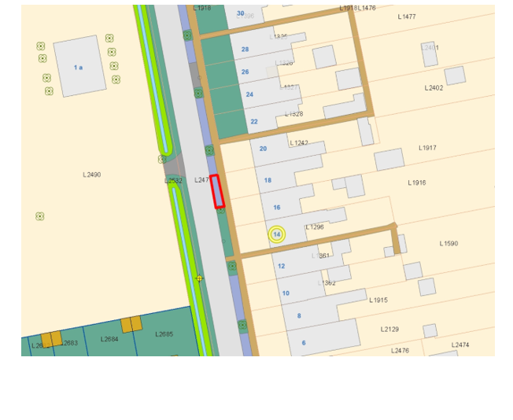Click the parcel label L2490
This screenshot has height=420, width=513.
click(91, 175)
